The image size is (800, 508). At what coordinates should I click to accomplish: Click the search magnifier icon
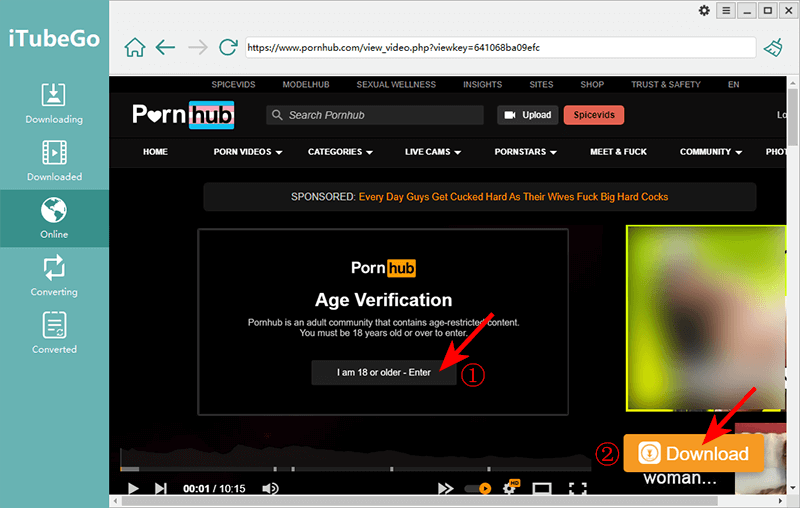(277, 115)
